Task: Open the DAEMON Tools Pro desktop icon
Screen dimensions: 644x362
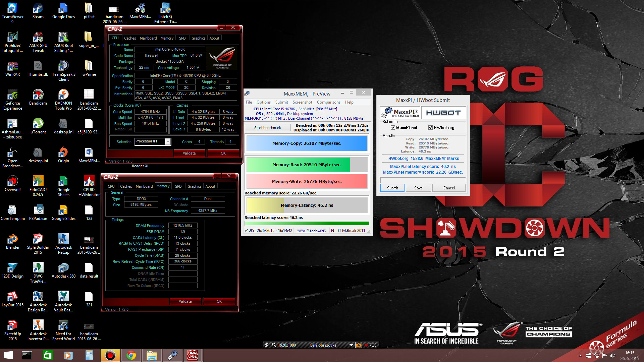Action: pyautogui.click(x=63, y=100)
